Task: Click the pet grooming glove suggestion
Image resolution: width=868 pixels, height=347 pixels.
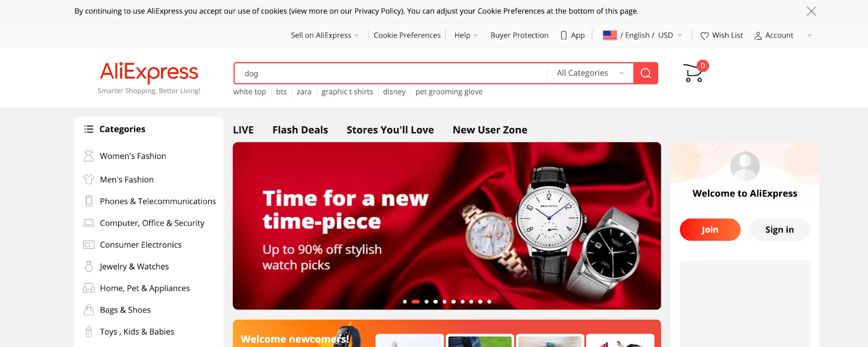Action: point(449,92)
